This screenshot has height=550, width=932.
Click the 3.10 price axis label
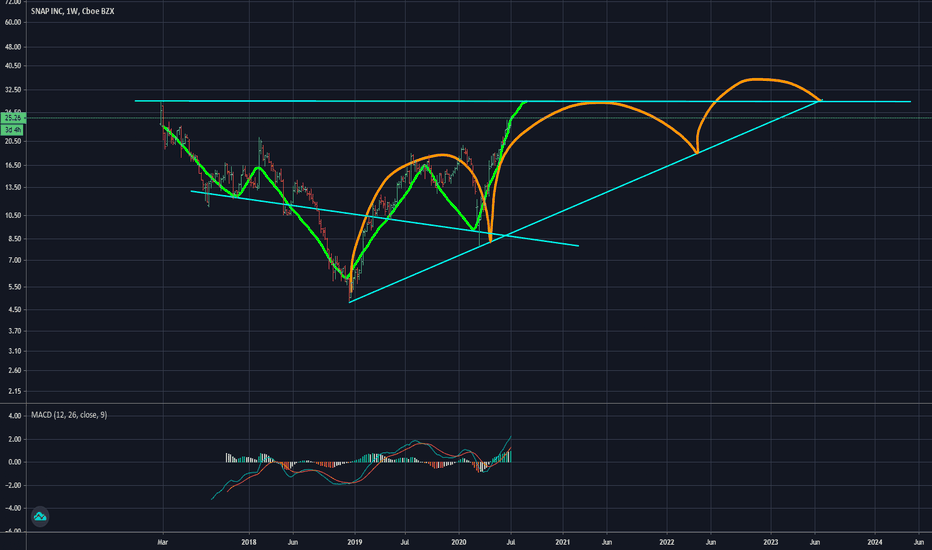tap(14, 351)
